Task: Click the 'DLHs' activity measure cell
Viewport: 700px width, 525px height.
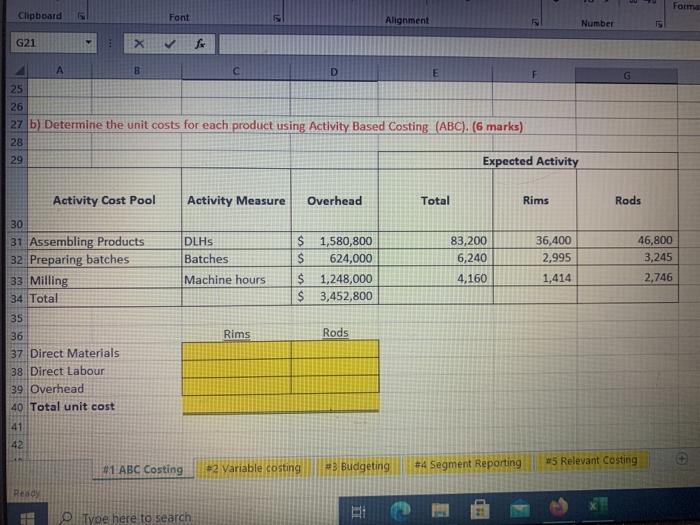Action: click(236, 241)
